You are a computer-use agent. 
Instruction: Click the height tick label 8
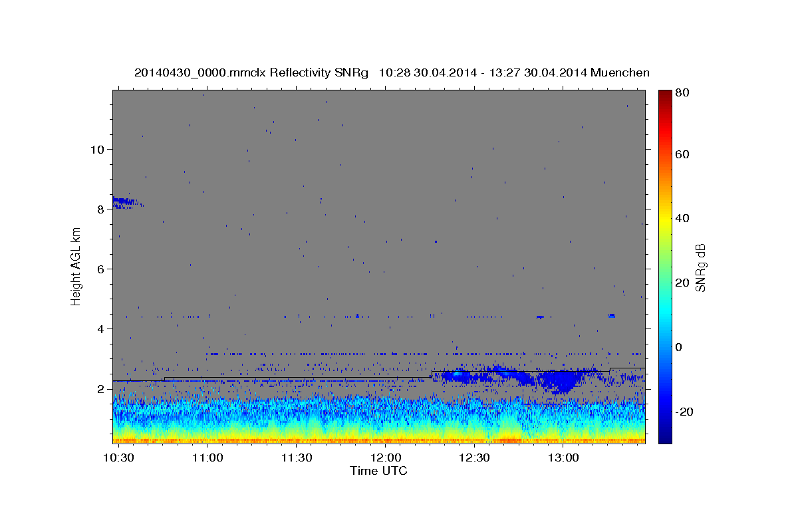102,209
